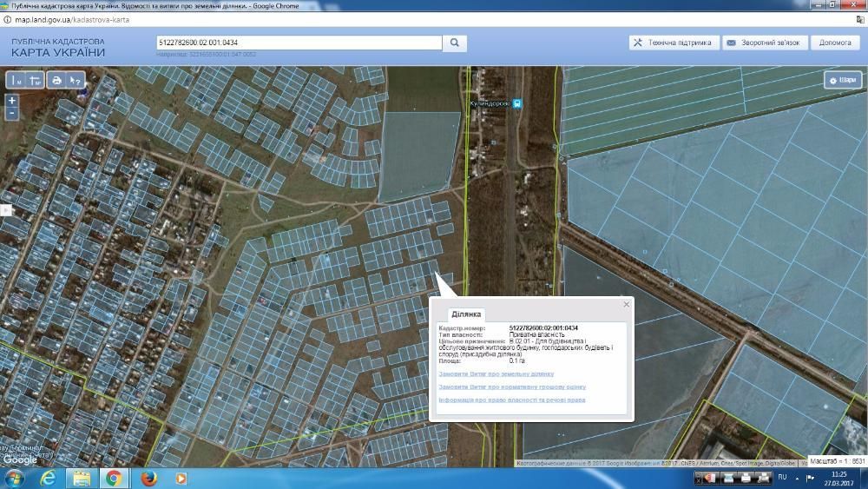Screen dimensions: 868x489
Task: Select the Ділянка tab in the popup
Action: 466,314
